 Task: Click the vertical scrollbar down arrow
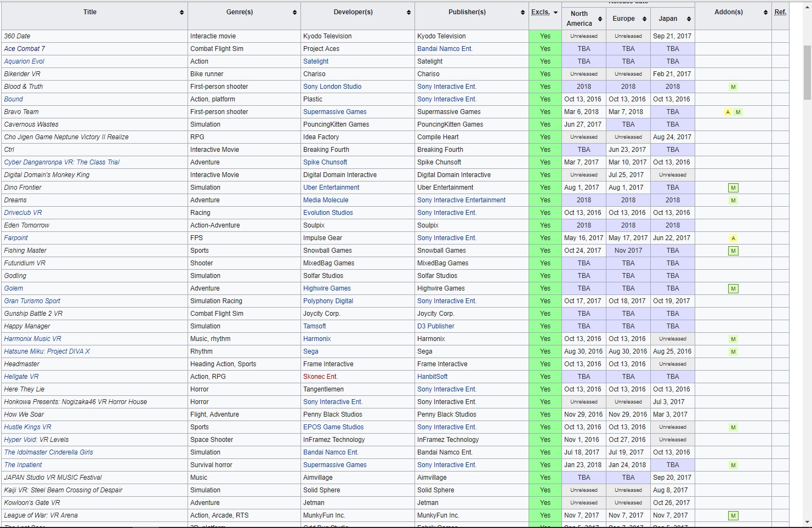807,522
